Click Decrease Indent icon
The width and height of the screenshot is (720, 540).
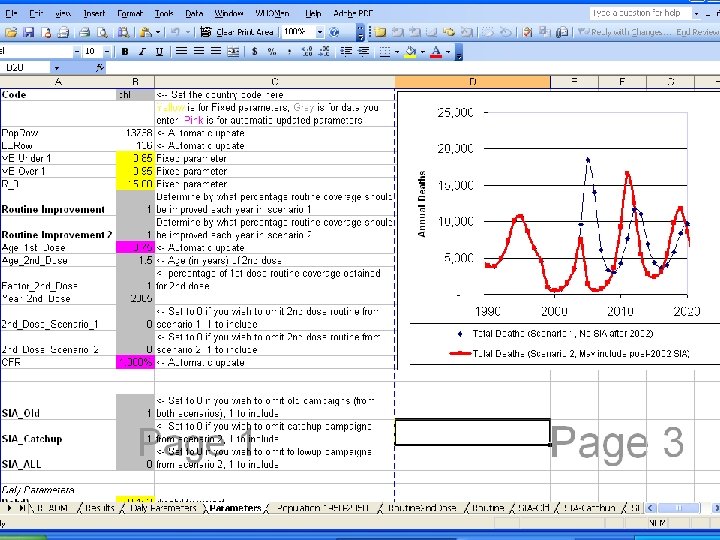coord(346,51)
